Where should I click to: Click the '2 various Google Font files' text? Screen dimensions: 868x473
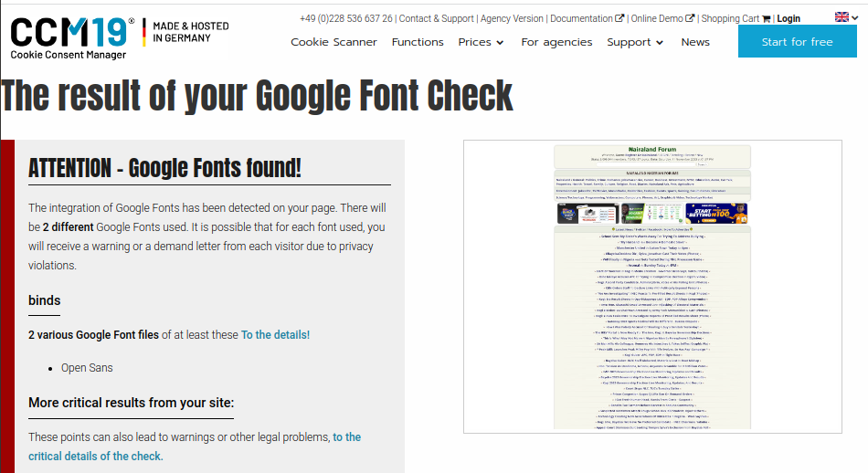pyautogui.click(x=93, y=335)
